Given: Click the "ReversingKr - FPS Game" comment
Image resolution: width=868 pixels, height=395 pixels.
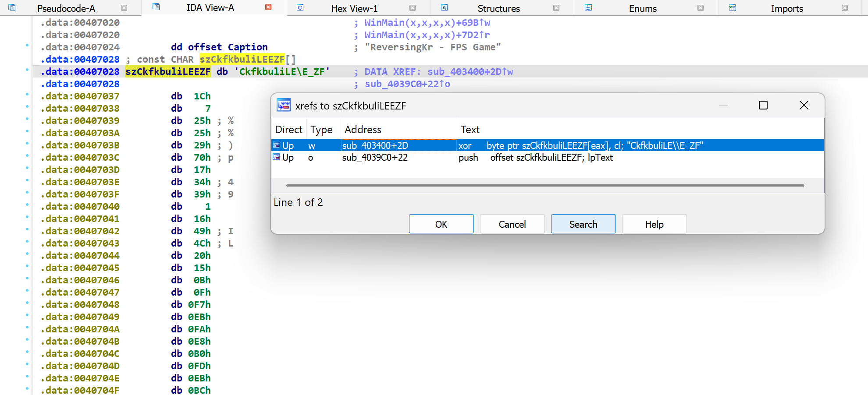Looking at the screenshot, I should 433,47.
